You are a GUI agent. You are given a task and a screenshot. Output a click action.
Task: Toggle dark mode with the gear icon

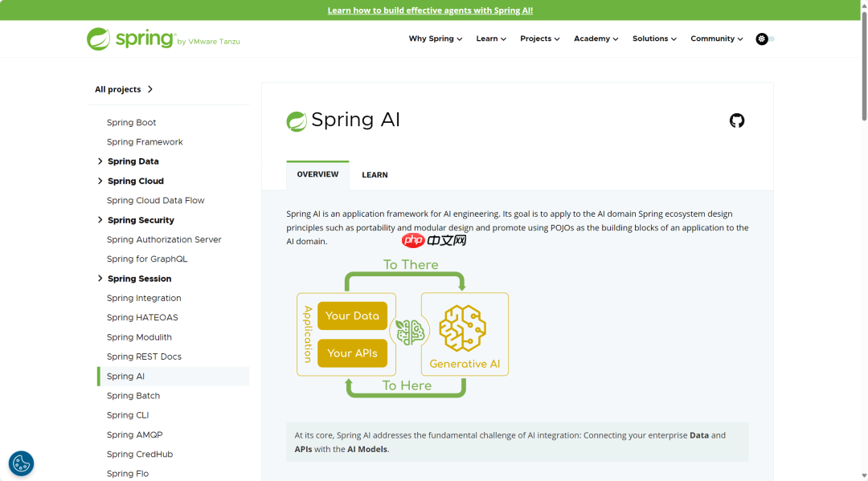point(762,39)
